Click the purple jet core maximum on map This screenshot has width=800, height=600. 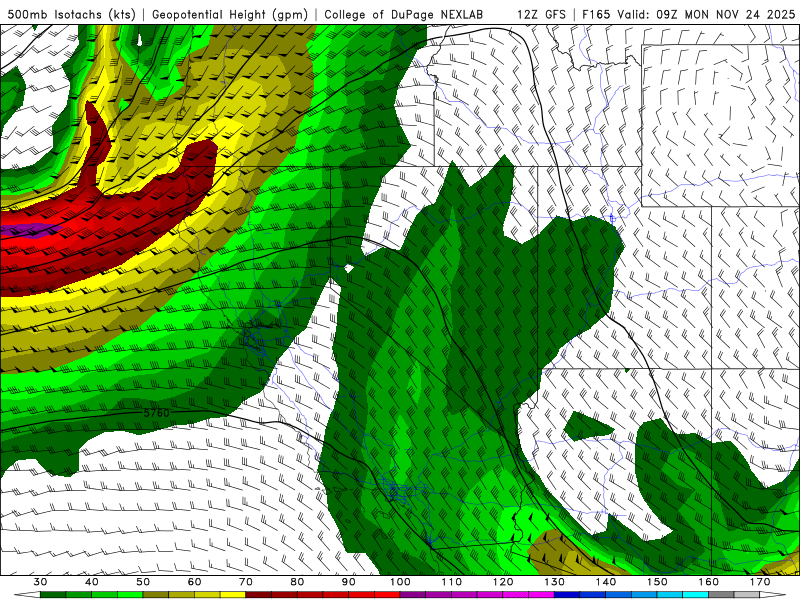tap(31, 231)
